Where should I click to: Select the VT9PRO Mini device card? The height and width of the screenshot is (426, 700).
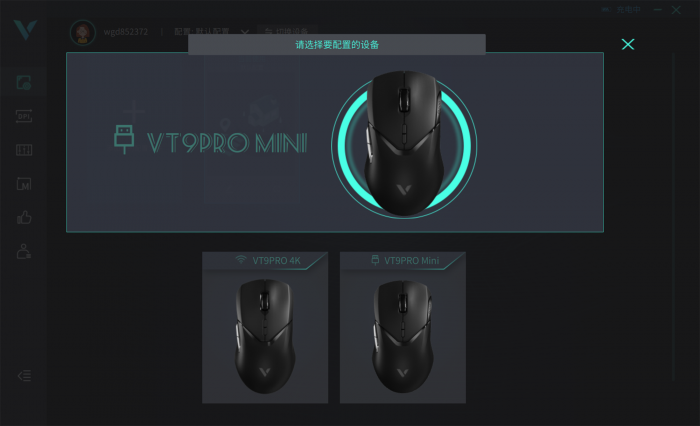pos(403,327)
